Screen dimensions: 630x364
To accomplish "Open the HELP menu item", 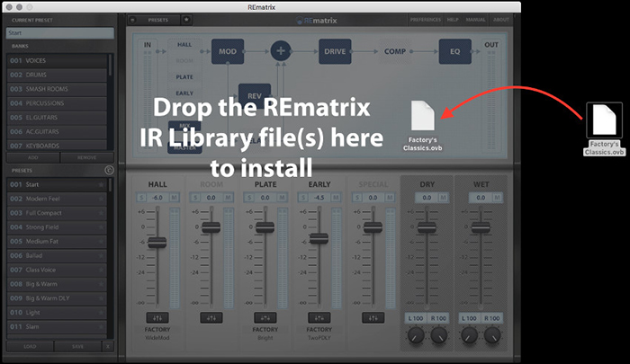I will point(453,19).
